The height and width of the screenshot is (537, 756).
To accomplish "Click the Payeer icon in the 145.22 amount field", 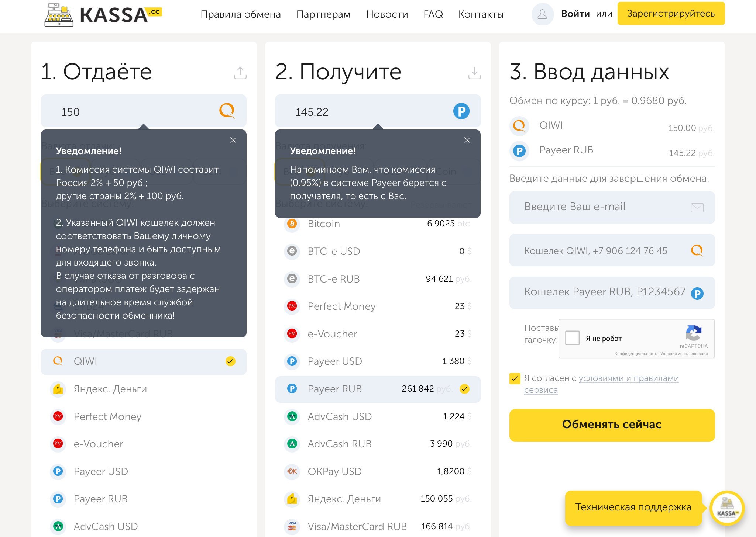I will click(x=461, y=111).
